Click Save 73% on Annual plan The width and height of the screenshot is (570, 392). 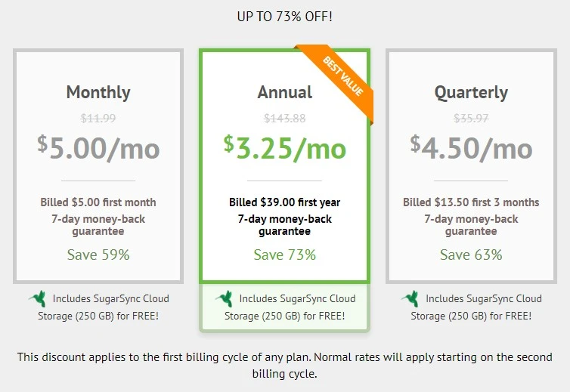pos(284,255)
